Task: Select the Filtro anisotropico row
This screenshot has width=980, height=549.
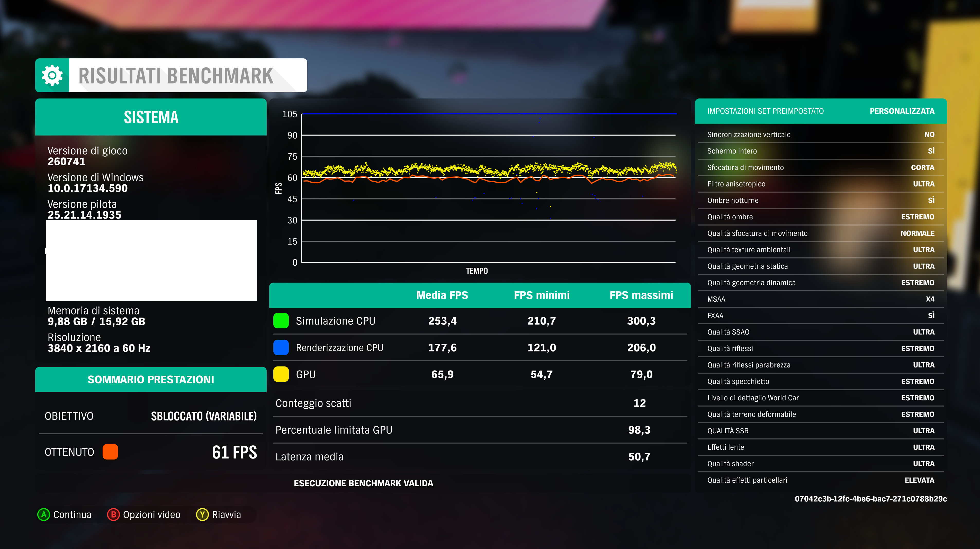Action: pos(821,184)
